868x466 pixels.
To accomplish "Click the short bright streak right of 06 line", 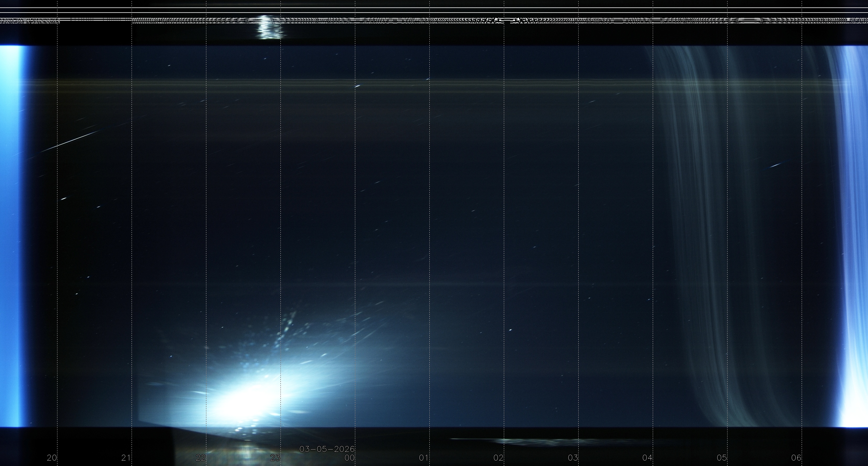I will (x=776, y=165).
